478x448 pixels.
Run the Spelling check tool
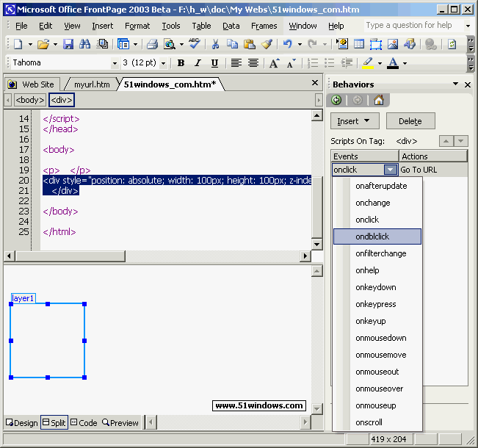[194, 44]
